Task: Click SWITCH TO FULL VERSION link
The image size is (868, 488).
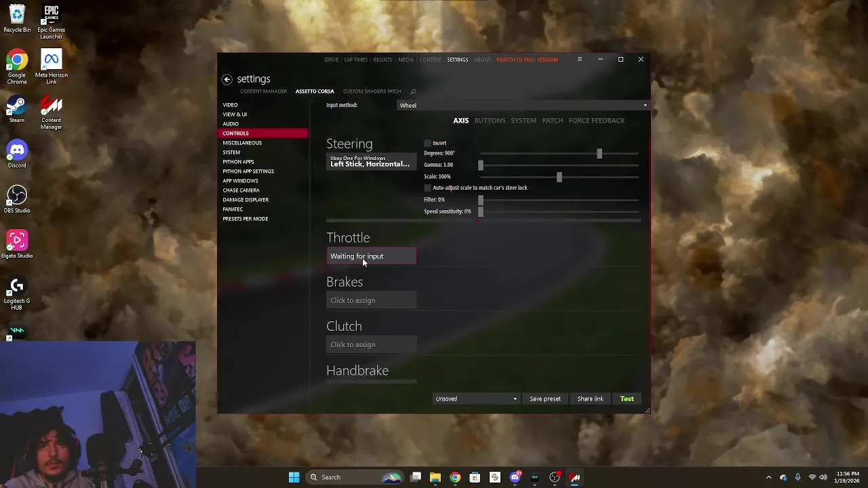Action: point(527,60)
